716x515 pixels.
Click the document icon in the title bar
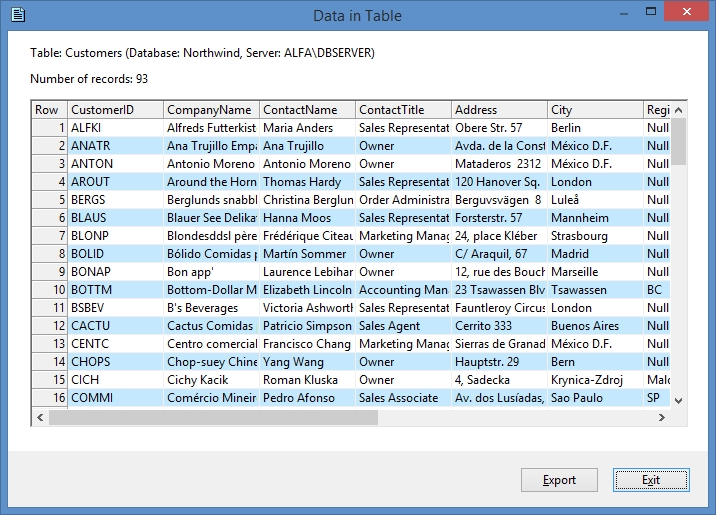18,15
